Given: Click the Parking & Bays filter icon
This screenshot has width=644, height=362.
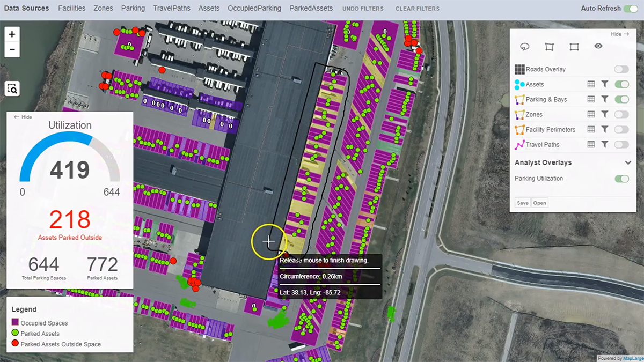Looking at the screenshot, I should click(604, 99).
